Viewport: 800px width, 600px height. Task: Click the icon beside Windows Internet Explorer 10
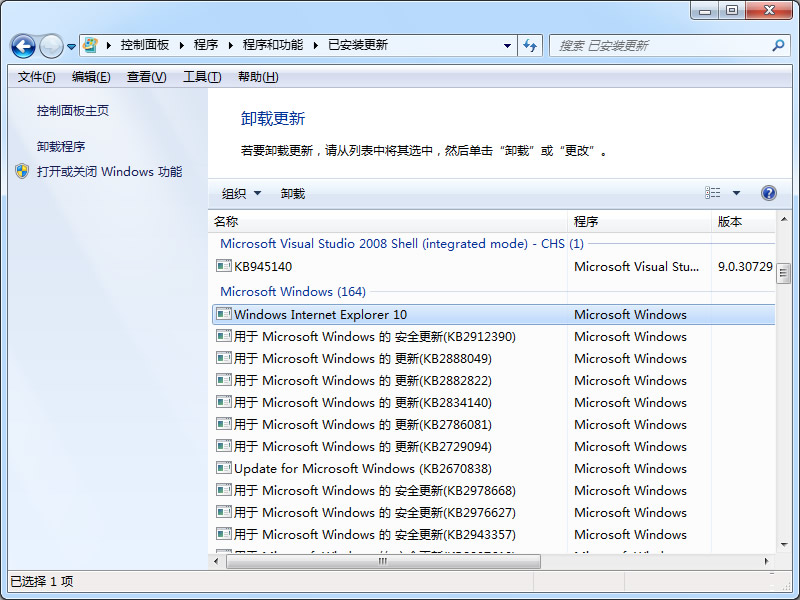coord(223,314)
